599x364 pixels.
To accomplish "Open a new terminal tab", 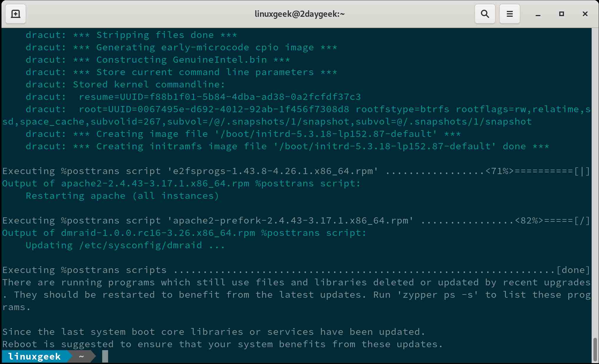I will pyautogui.click(x=15, y=14).
